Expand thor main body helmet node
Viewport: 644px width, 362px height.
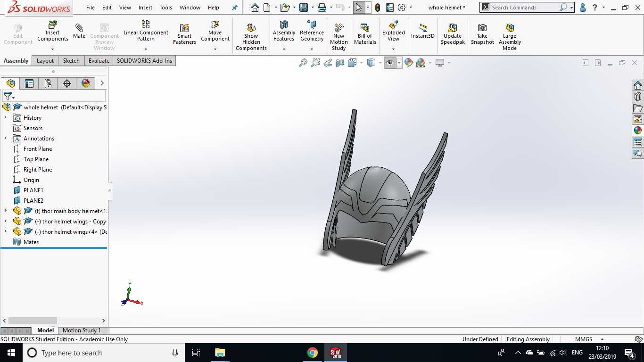pyautogui.click(x=6, y=211)
